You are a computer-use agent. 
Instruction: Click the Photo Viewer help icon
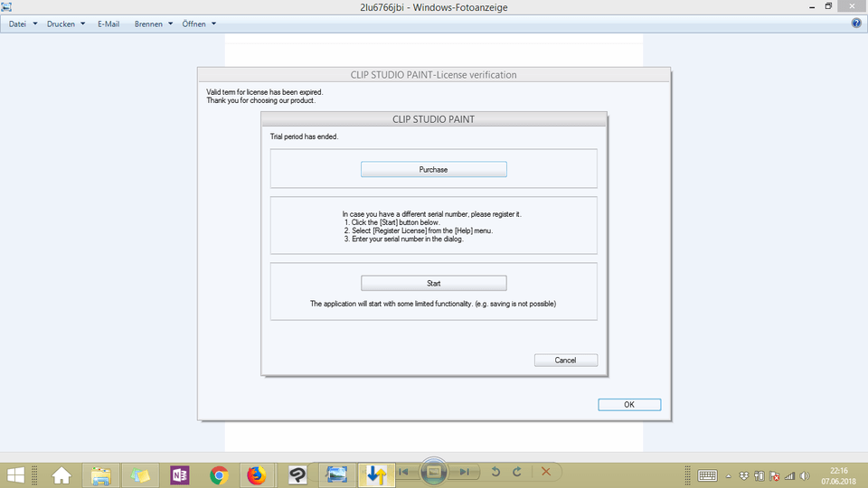856,23
